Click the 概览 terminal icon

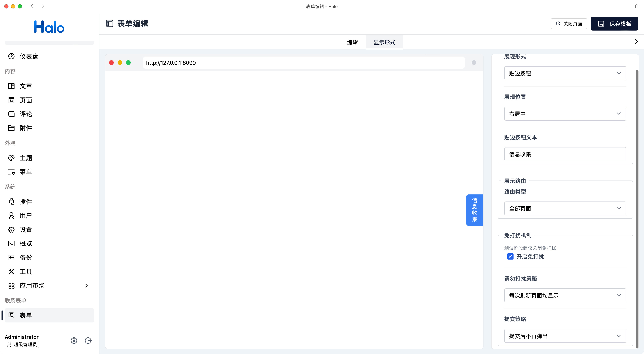(x=11, y=244)
